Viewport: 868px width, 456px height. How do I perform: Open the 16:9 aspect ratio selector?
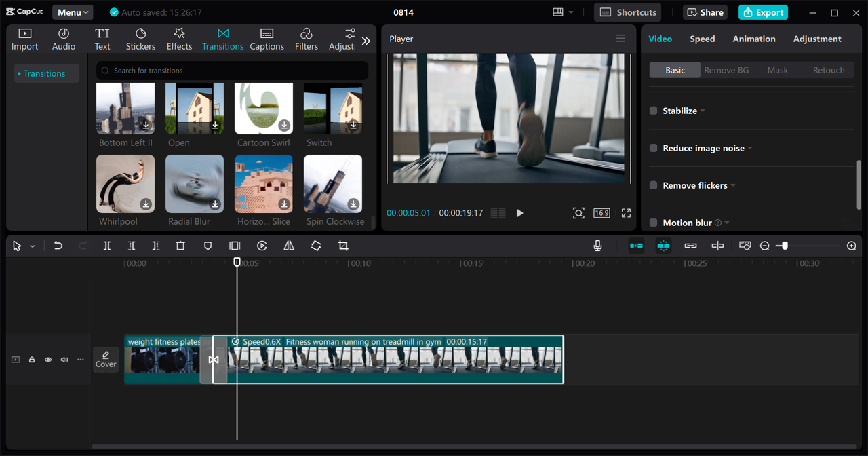(x=601, y=213)
